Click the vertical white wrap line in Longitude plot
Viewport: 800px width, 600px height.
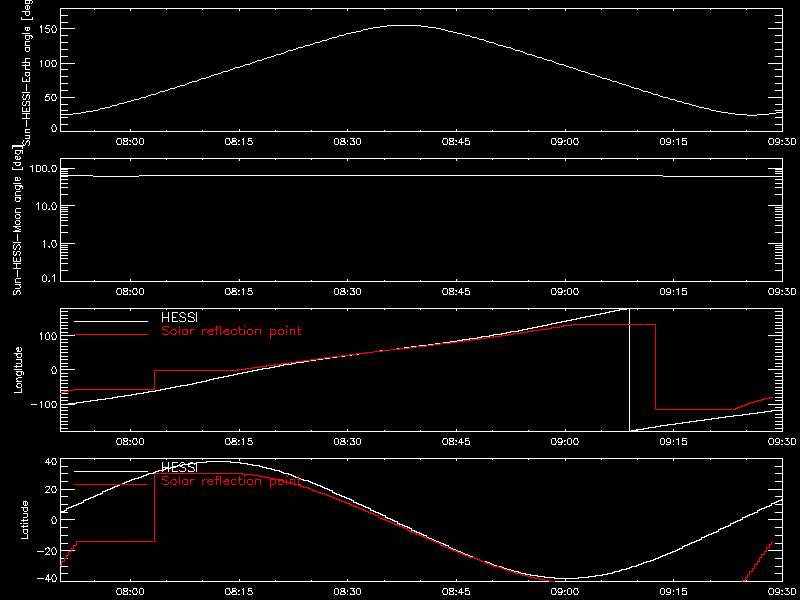pyautogui.click(x=630, y=370)
